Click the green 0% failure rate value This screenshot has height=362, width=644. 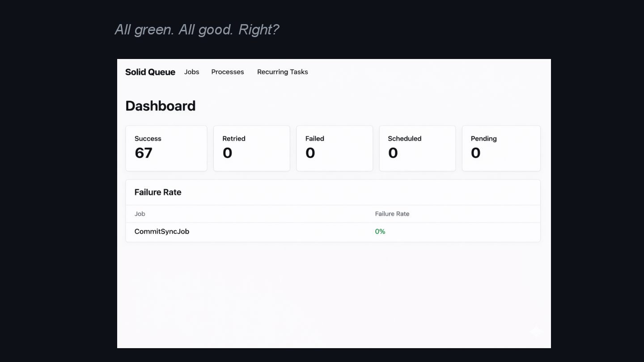[380, 232]
